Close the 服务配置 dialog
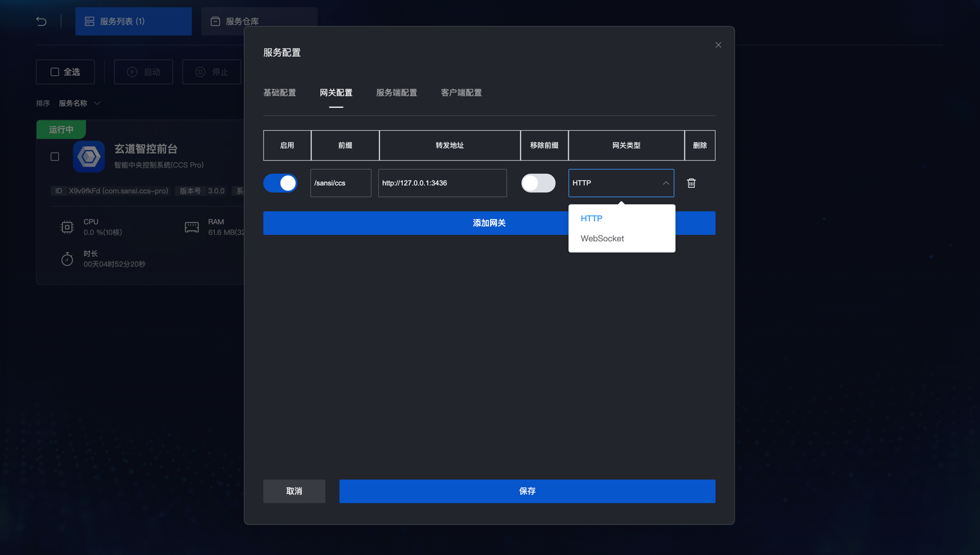 (x=718, y=45)
